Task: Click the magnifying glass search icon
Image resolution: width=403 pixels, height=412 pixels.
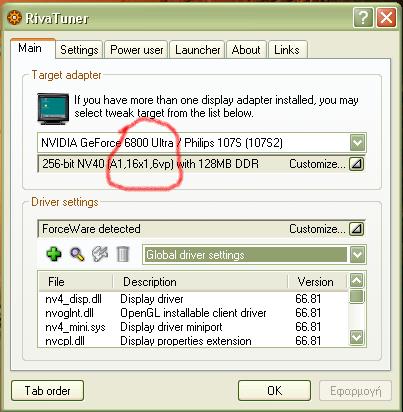Action: (x=77, y=254)
